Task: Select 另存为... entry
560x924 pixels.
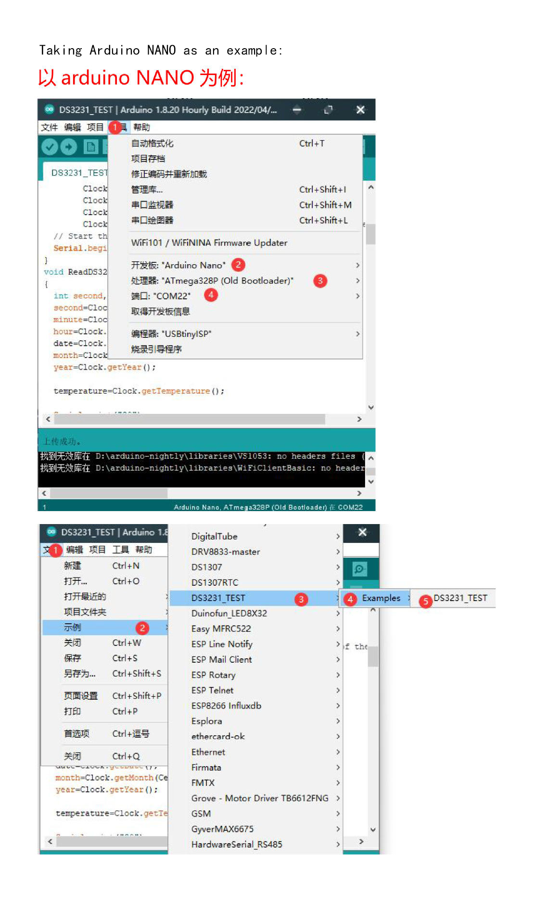Action: pyautogui.click(x=105, y=674)
